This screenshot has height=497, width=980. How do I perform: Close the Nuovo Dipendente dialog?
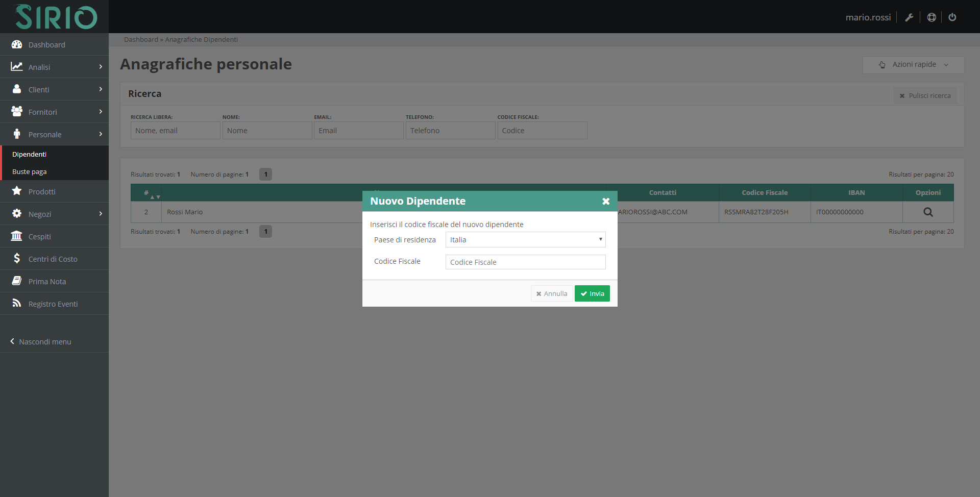606,201
